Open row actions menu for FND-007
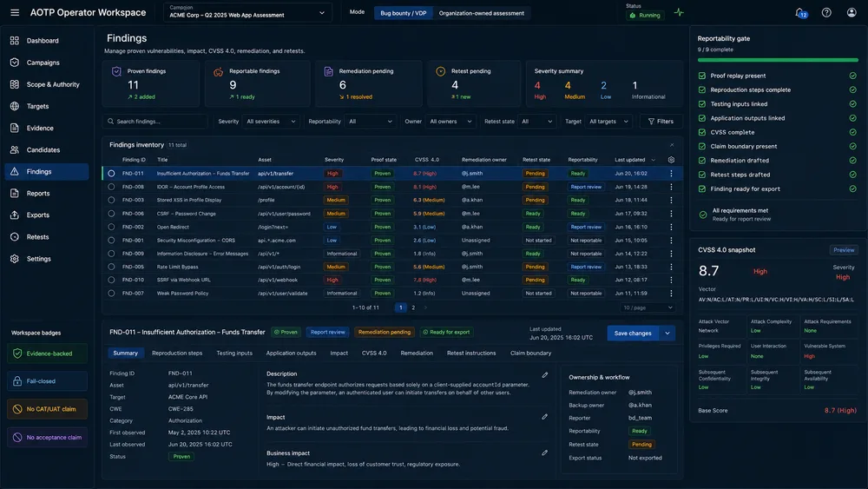The width and height of the screenshot is (868, 489). coord(671,293)
